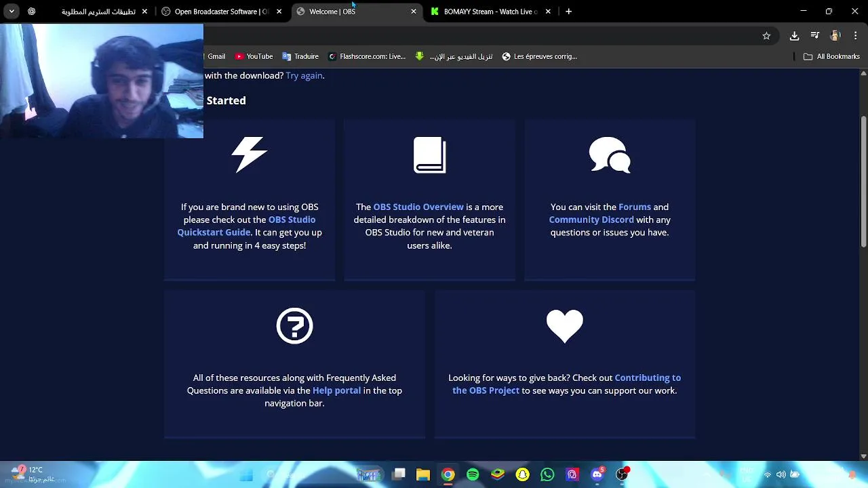Open the media control icon in Chrome toolbar
Screen dimensions: 868x488
click(x=815, y=36)
